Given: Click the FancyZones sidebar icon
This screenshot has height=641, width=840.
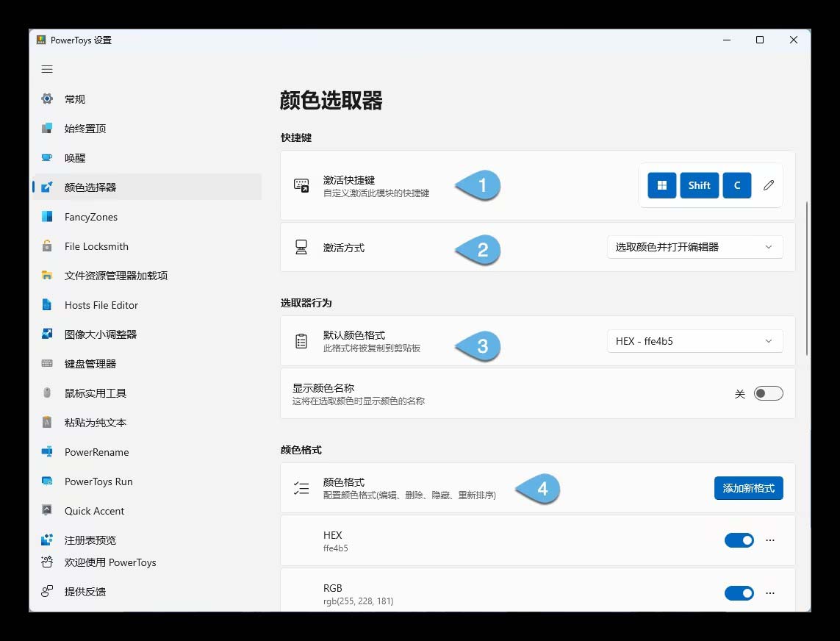Looking at the screenshot, I should pos(47,217).
